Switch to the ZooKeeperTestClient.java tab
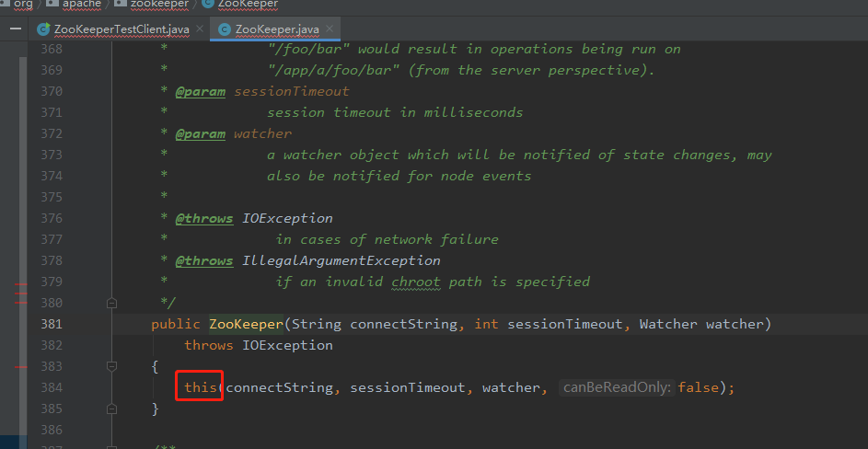This screenshot has height=449, width=868. coord(122,29)
